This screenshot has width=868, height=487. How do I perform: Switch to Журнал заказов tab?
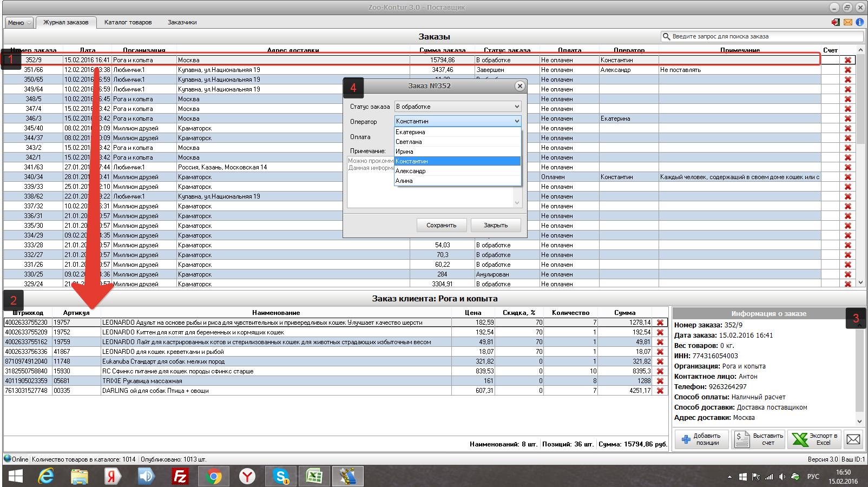pos(66,22)
